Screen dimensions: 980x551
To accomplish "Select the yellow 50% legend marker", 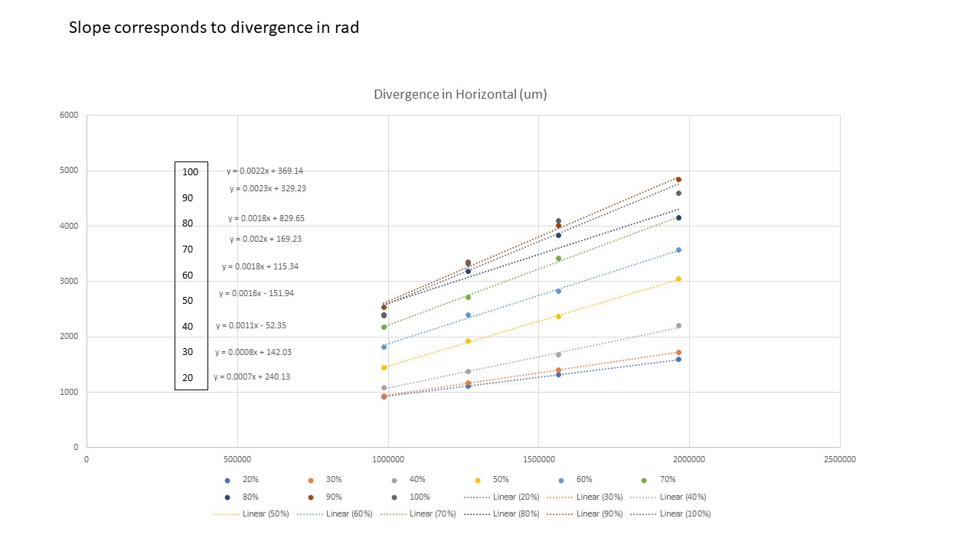I will click(478, 480).
